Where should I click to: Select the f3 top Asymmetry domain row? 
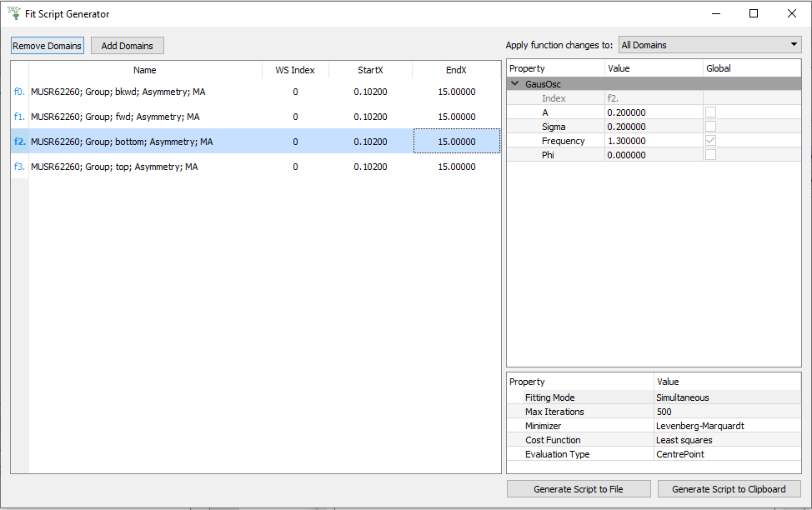[x=114, y=167]
